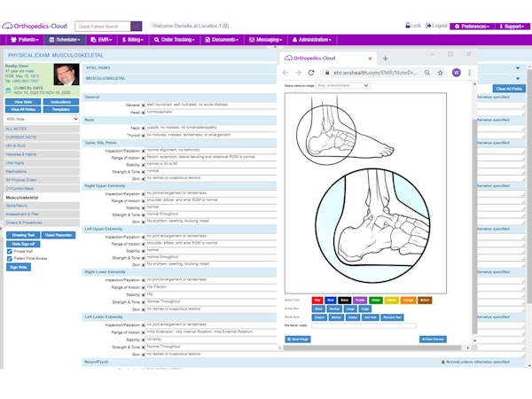Screen dimensions: 532x399
Task: Click the File Name / Label input field
Action: click(x=364, y=325)
